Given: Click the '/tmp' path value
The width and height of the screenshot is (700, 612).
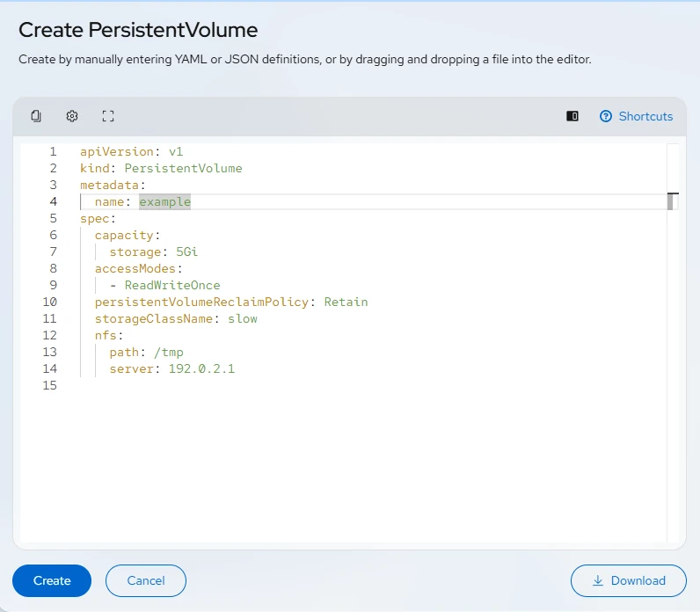Looking at the screenshot, I should (168, 353).
